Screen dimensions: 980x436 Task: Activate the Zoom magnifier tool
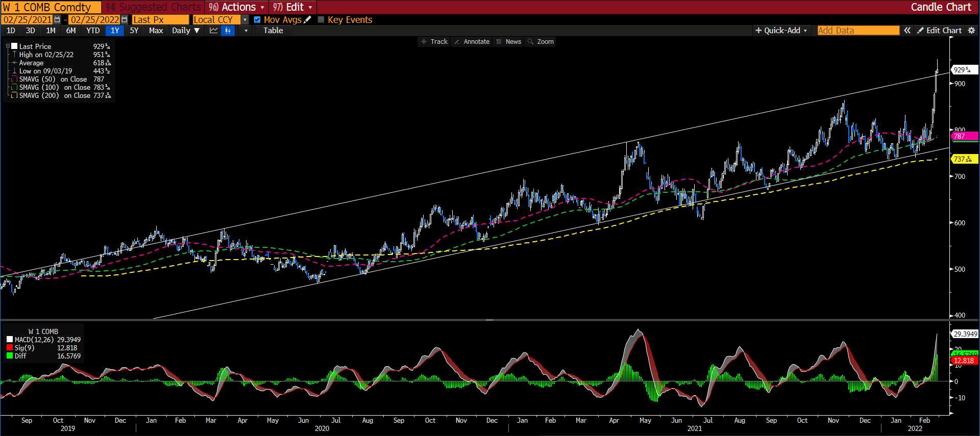(x=541, y=42)
